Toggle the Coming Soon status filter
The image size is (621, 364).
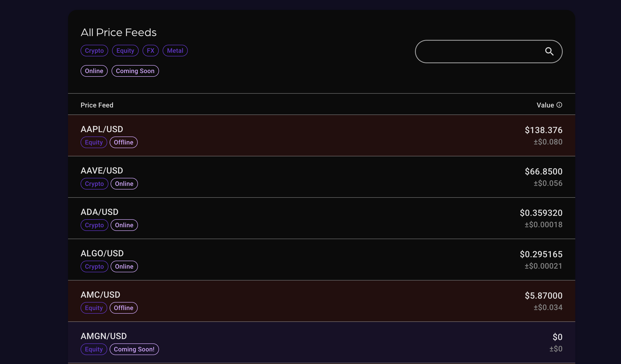[135, 71]
